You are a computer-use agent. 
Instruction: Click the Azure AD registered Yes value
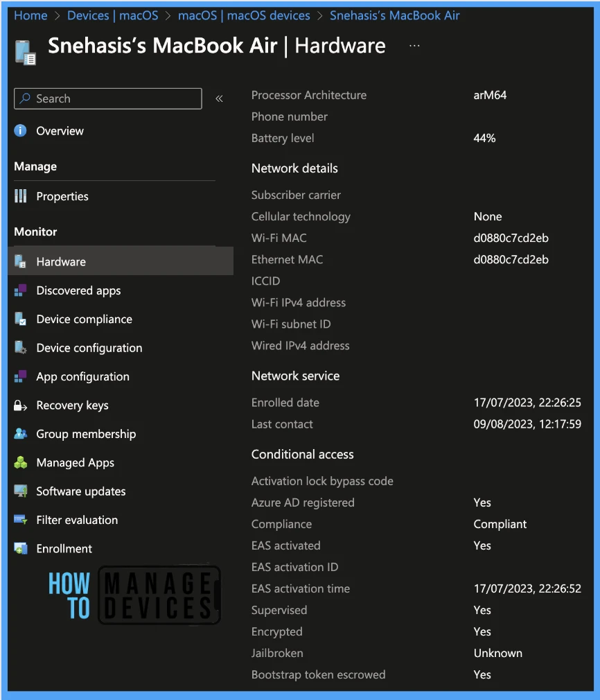pos(482,502)
